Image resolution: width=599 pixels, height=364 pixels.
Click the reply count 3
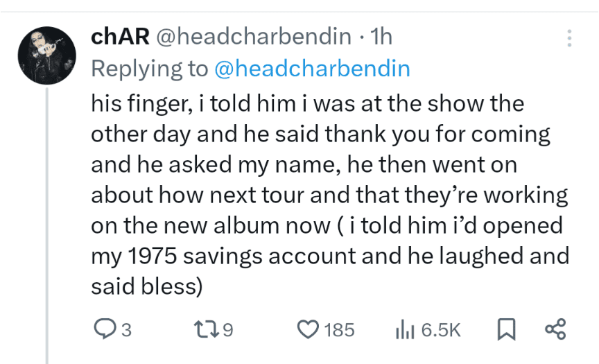126,329
